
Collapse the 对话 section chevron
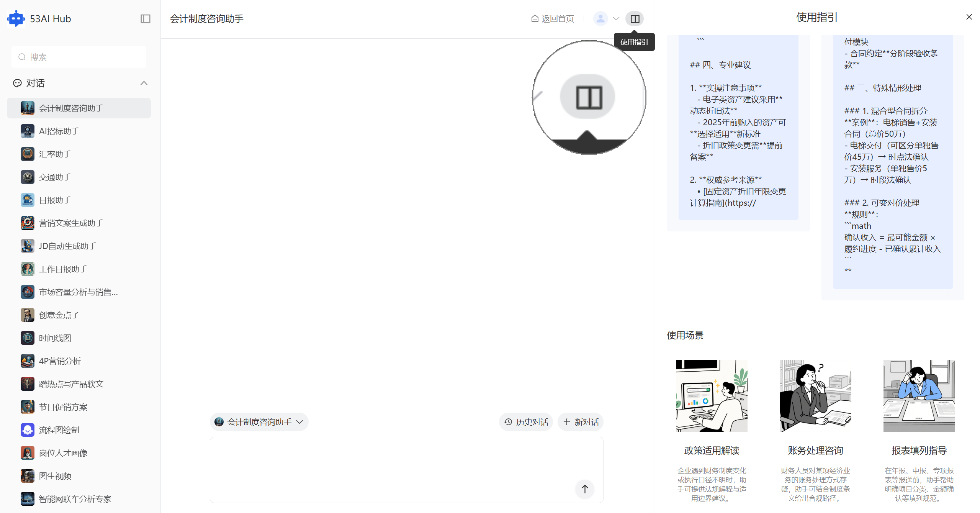(144, 83)
